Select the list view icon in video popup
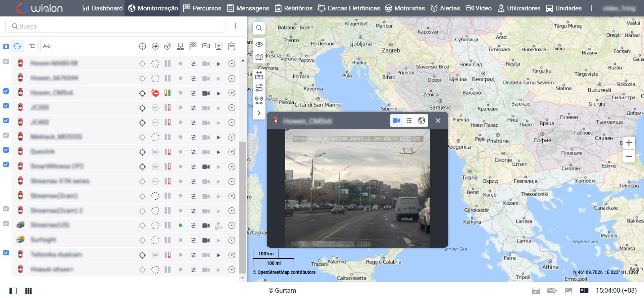 point(409,120)
